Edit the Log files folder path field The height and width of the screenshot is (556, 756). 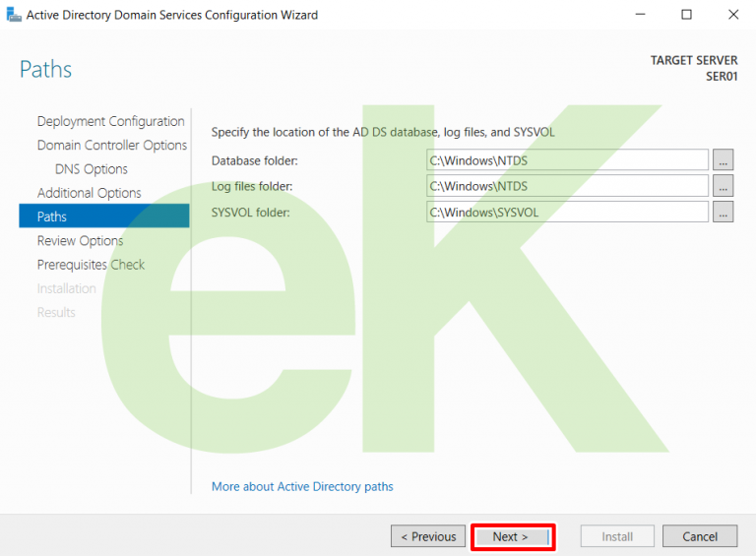tap(567, 186)
